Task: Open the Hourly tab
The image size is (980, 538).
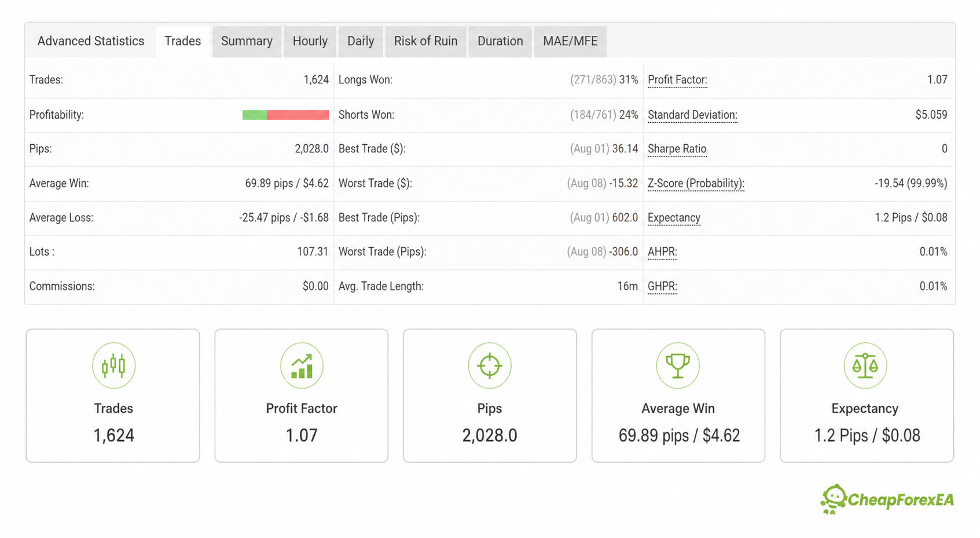Action: [310, 41]
